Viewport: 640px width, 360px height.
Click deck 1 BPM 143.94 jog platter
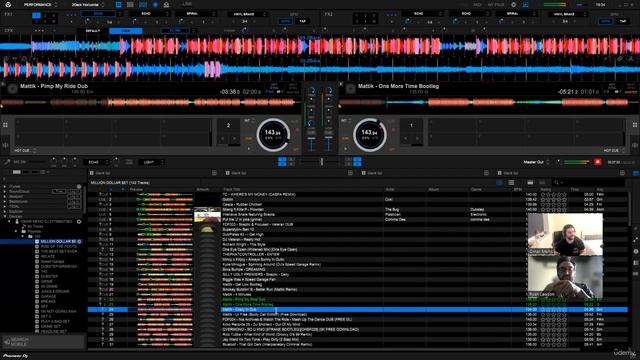click(273, 135)
